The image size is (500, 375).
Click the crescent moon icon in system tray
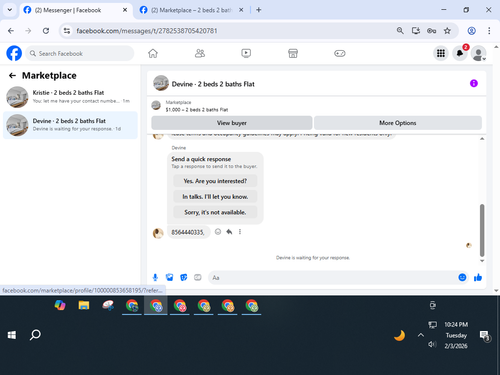click(399, 335)
